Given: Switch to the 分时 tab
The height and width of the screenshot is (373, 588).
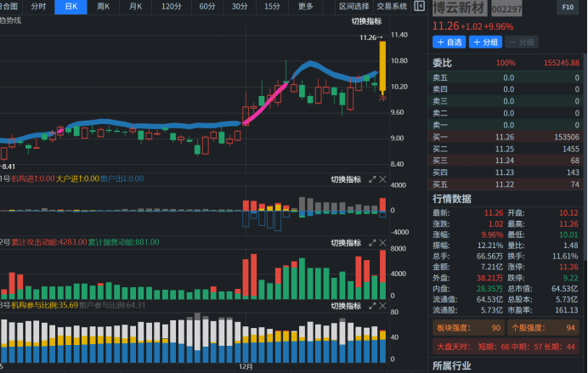Looking at the screenshot, I should 39,7.
